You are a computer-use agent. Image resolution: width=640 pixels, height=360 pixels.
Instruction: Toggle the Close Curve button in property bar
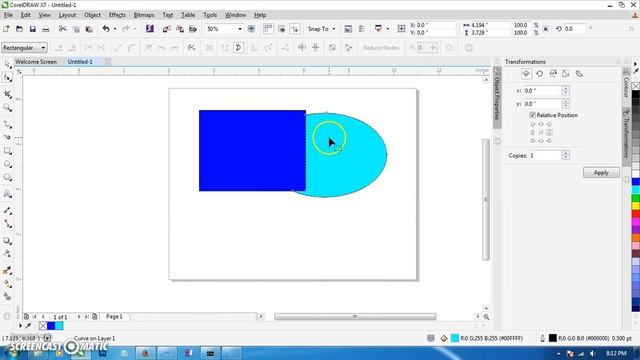[x=238, y=48]
